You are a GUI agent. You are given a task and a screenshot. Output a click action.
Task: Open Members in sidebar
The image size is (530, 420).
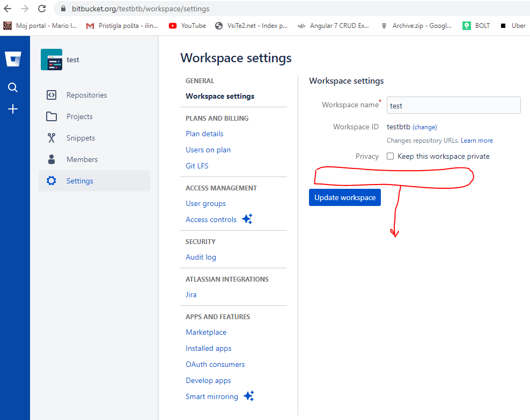coord(94,159)
